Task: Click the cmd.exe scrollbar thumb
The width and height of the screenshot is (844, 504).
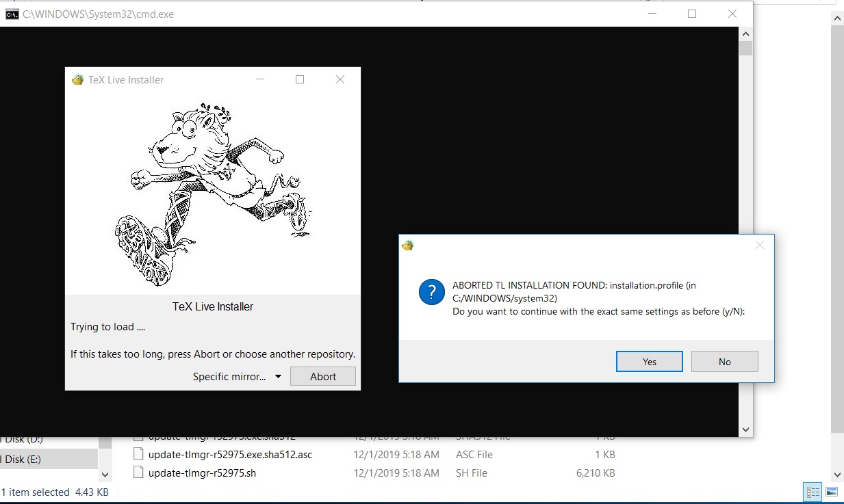Action: point(745,48)
